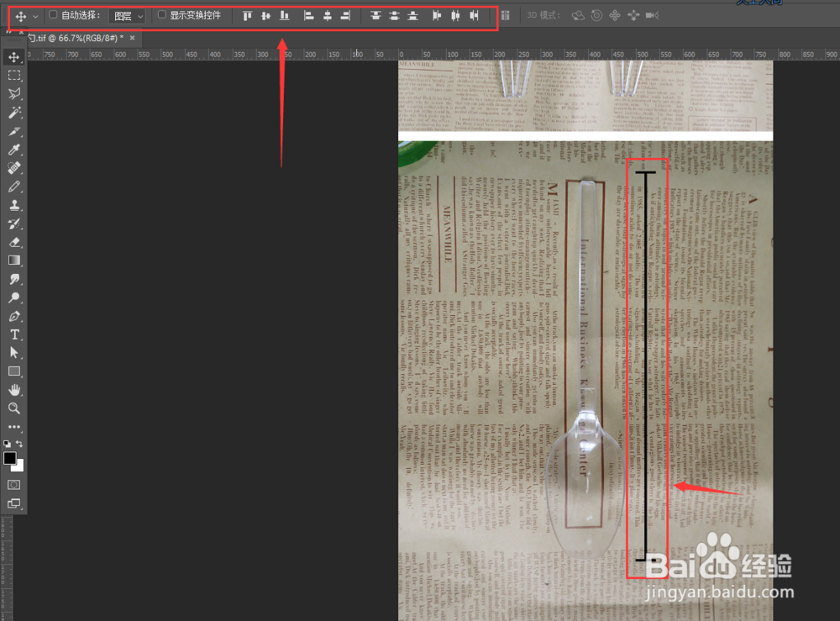This screenshot has width=840, height=621.
Task: Select 3D pan mode icon
Action: (615, 15)
